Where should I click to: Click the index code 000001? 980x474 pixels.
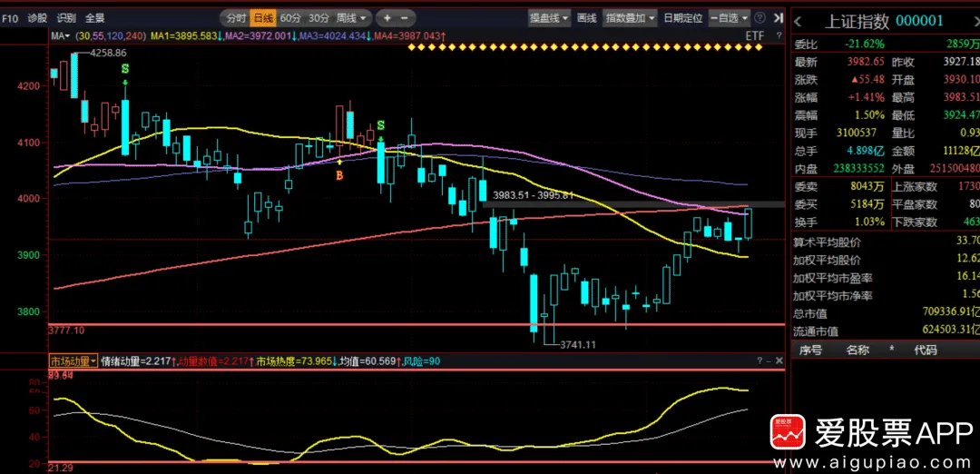coord(919,21)
